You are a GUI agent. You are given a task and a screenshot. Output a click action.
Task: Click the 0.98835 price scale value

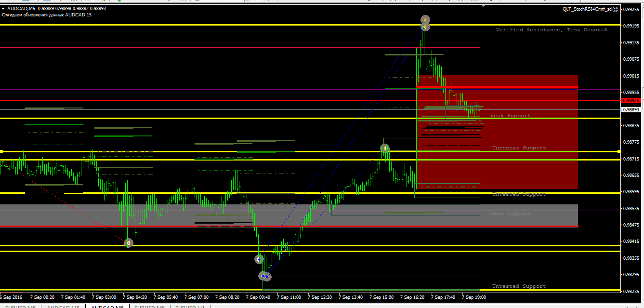coord(631,126)
